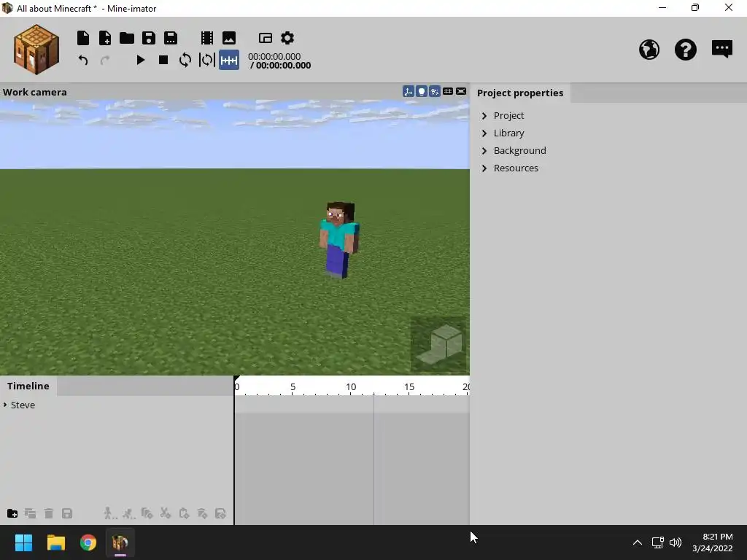Toggle the timeline keyframe snapping button
This screenshot has height=560, width=747.
tap(229, 60)
